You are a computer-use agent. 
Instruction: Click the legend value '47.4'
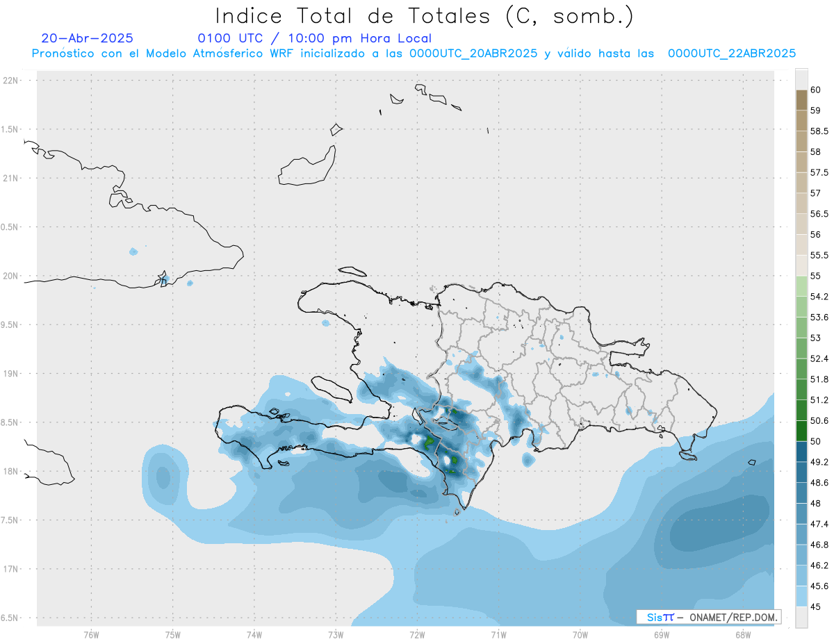coord(819,524)
